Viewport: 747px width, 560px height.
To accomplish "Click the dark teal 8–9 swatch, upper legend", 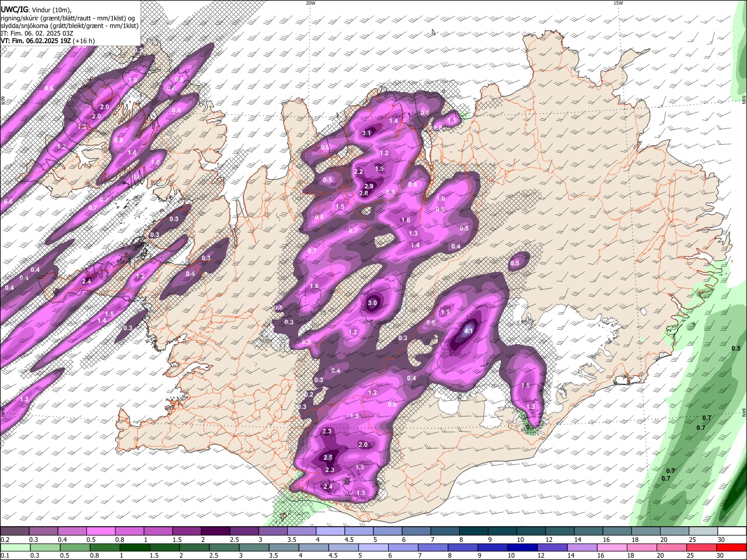I will point(473,531).
